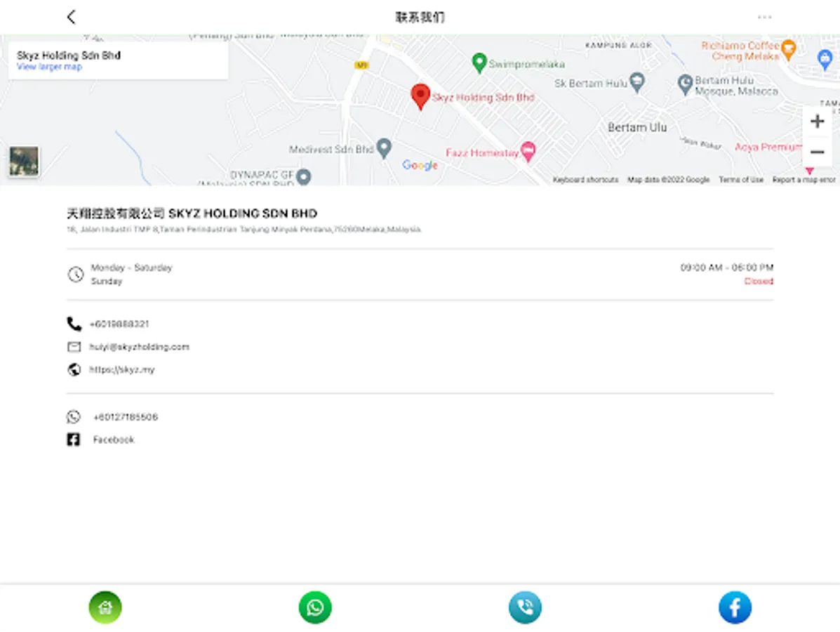Image resolution: width=840 pixels, height=632 pixels.
Task: Go back using the top-left arrow
Action: 72,17
